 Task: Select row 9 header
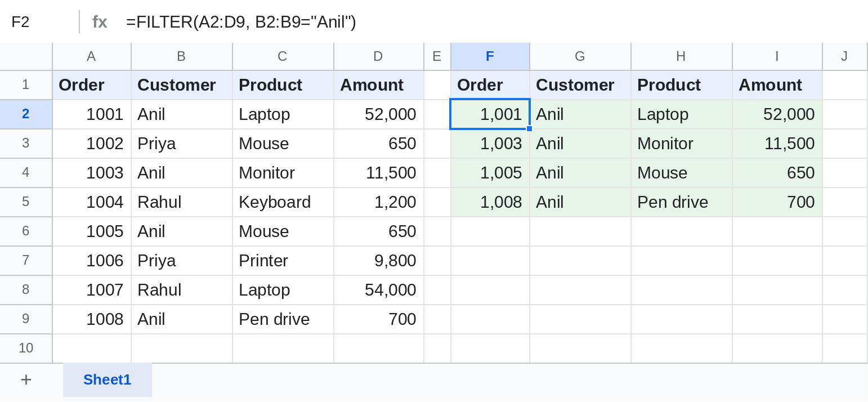26,319
